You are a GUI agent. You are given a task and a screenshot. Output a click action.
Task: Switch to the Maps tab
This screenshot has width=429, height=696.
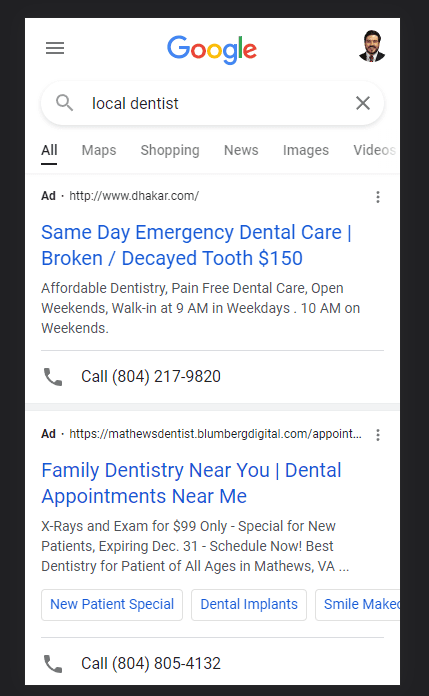pyautogui.click(x=99, y=150)
